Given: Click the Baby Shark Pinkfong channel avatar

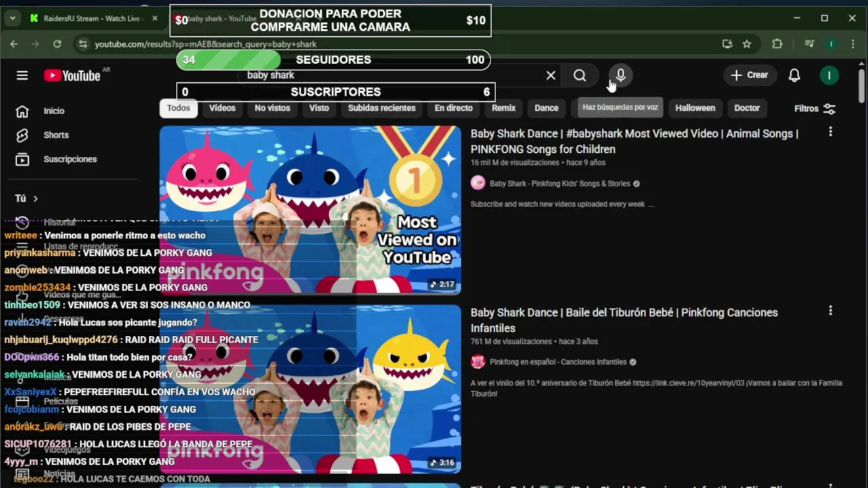Looking at the screenshot, I should (478, 183).
